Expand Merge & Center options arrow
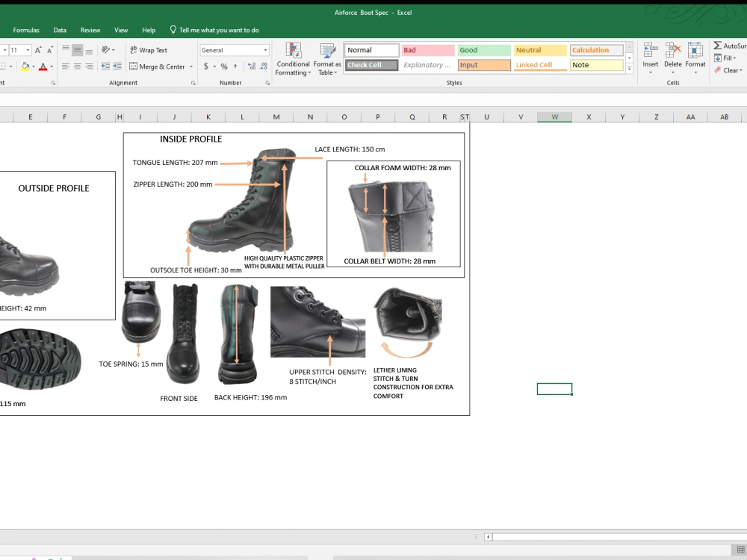The width and height of the screenshot is (747, 560). (191, 66)
